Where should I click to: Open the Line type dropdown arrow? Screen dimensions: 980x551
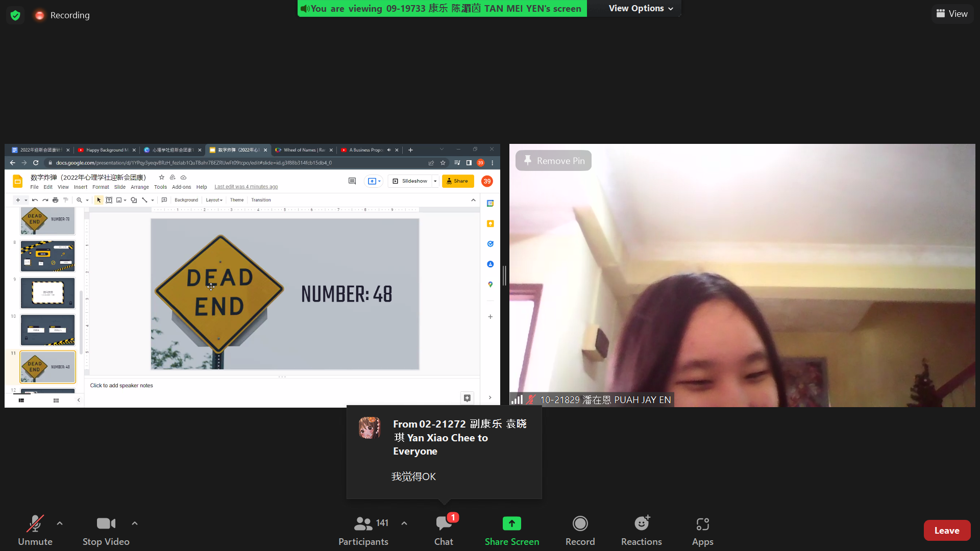(x=152, y=201)
